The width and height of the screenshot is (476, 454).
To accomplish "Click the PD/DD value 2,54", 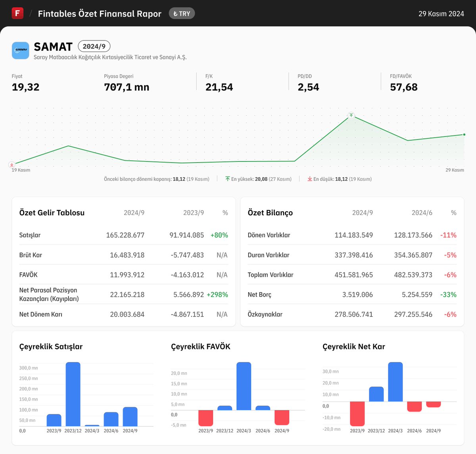I will (308, 87).
